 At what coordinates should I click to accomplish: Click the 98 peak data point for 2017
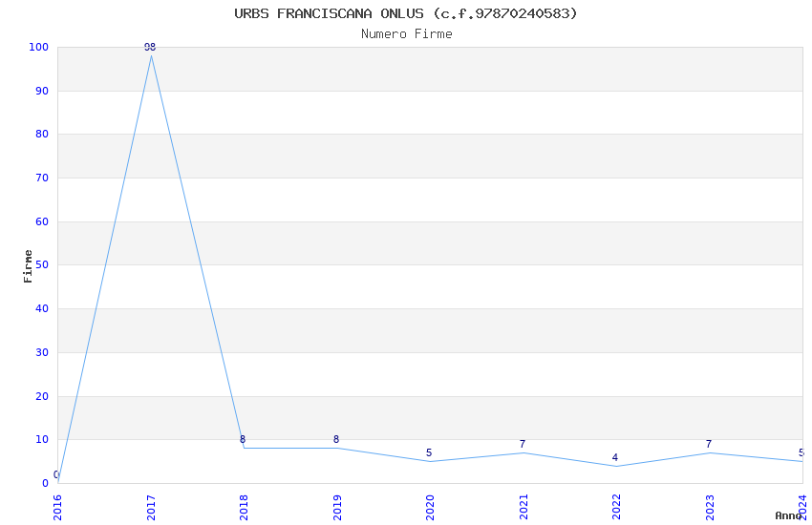pos(150,48)
